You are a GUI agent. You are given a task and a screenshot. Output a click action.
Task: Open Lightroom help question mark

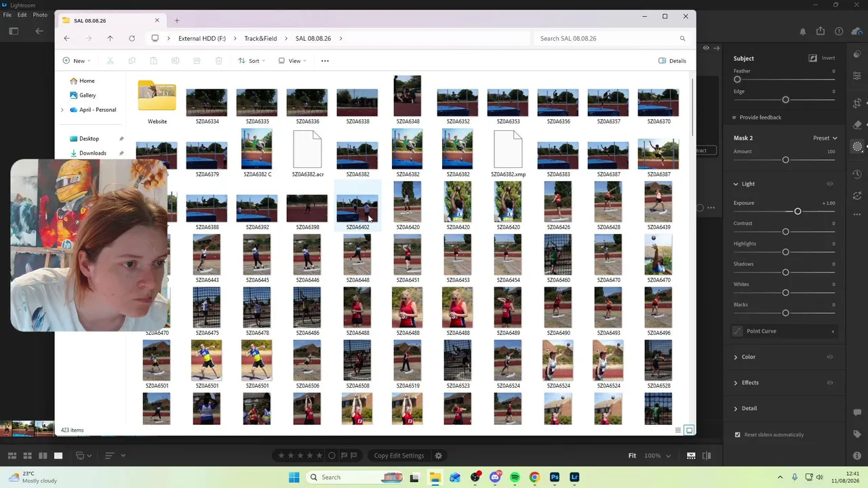point(839,31)
